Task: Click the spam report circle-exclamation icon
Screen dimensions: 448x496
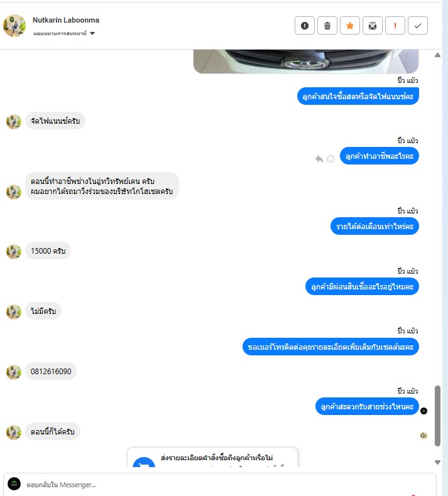Action: (305, 26)
